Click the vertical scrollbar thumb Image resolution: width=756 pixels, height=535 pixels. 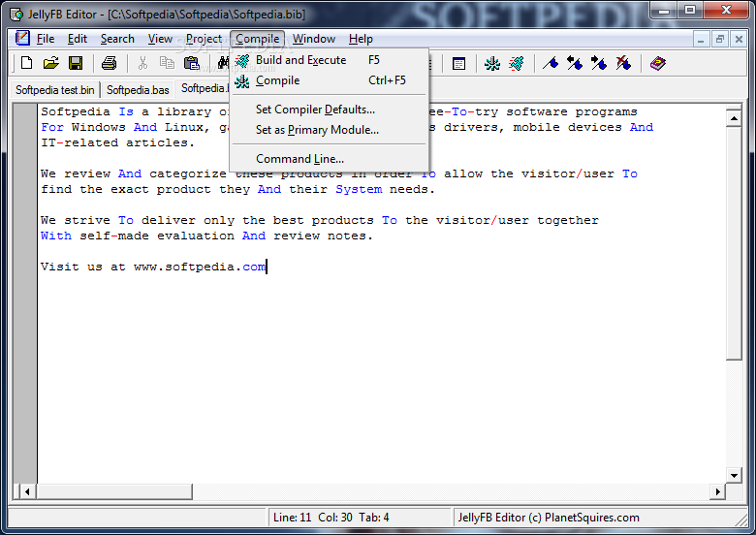734,243
